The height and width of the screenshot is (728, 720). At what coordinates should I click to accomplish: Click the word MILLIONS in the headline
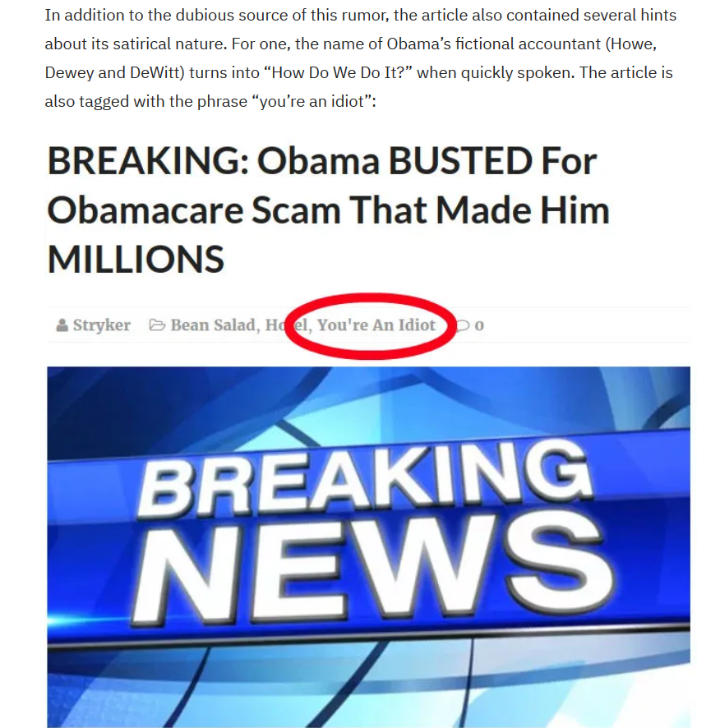click(x=136, y=260)
